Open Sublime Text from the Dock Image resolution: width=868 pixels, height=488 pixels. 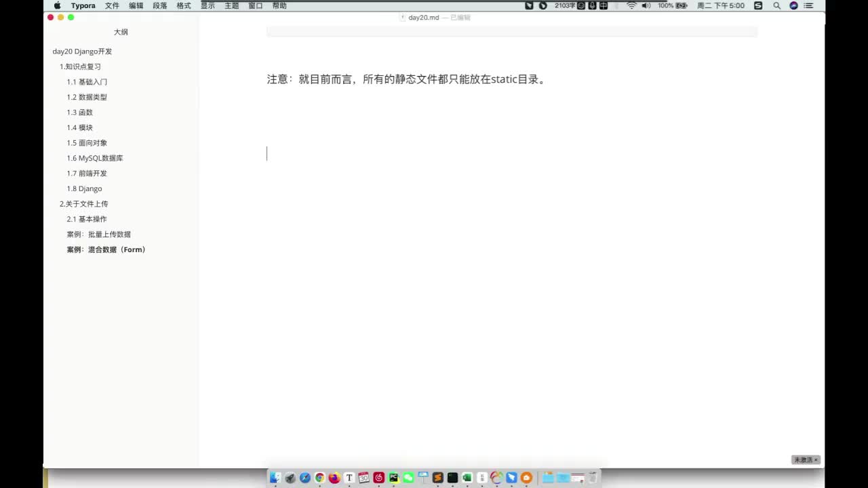438,478
